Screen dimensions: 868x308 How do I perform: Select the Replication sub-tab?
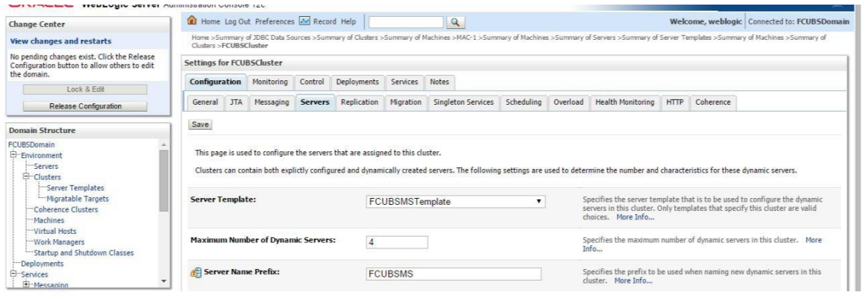(x=360, y=102)
